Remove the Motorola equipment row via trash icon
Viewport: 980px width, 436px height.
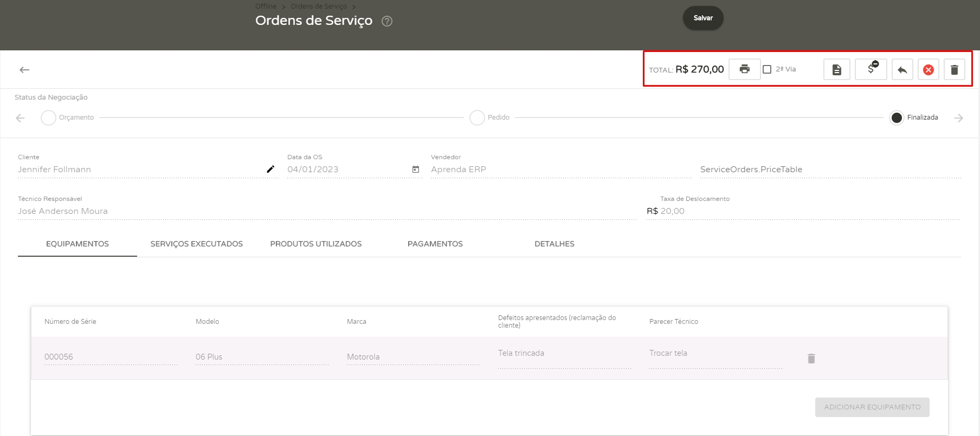pyautogui.click(x=811, y=359)
